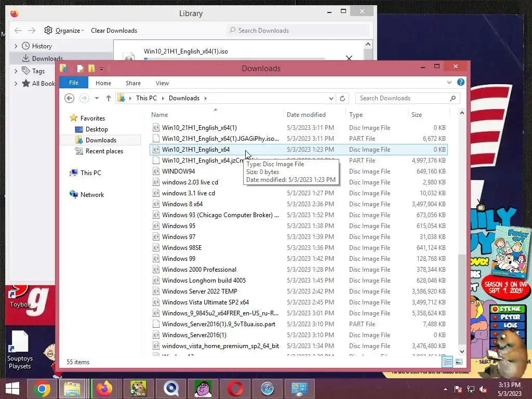Click Search Downloads box in Library
The image size is (532, 399).
(299, 31)
